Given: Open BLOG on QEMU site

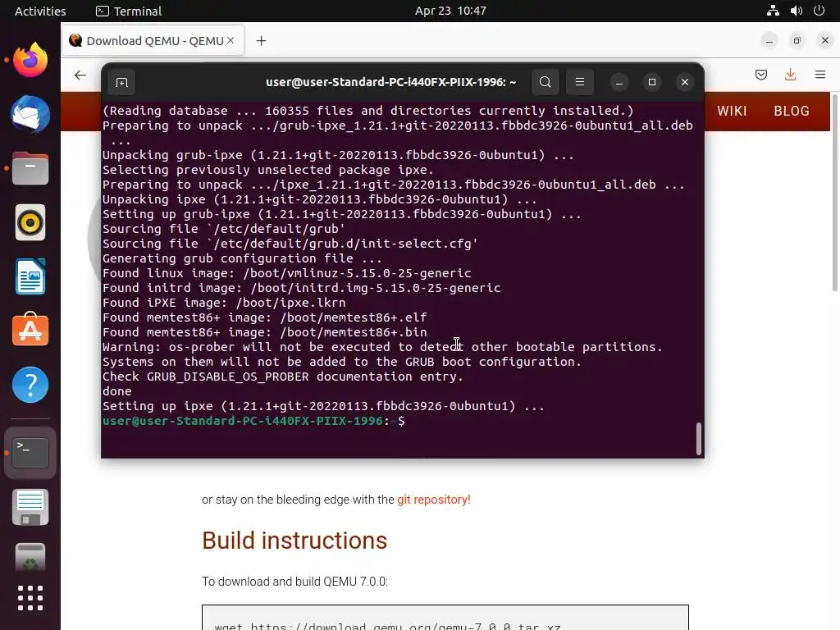Looking at the screenshot, I should [792, 111].
